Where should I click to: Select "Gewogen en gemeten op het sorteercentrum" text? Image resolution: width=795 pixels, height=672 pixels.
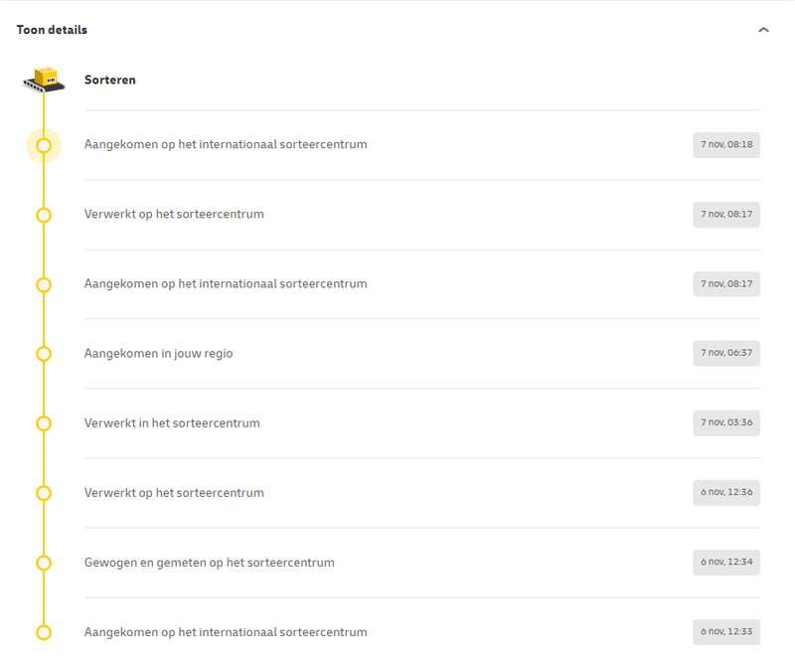point(210,563)
